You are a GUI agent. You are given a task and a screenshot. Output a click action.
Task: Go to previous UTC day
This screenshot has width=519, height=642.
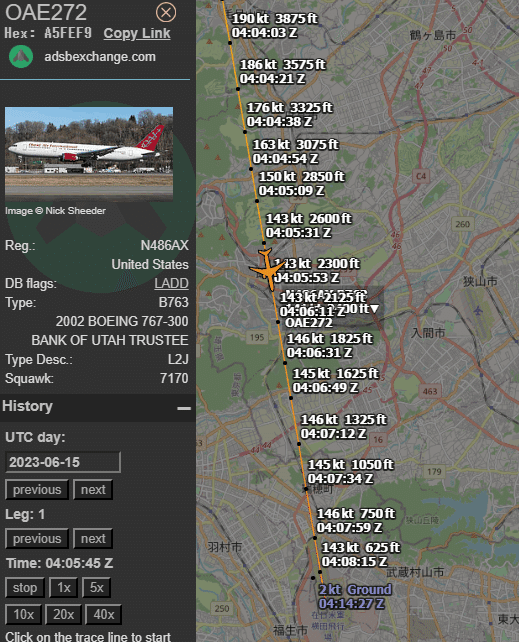[x=37, y=490]
